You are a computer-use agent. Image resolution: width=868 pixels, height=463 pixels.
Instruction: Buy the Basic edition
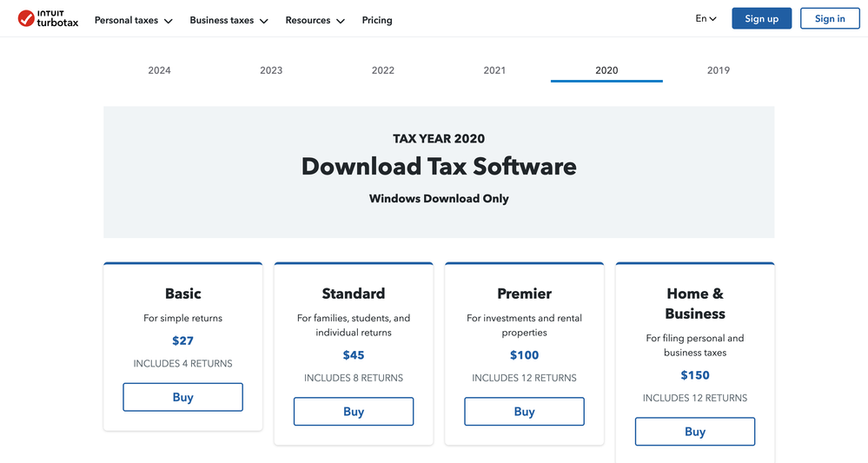pyautogui.click(x=182, y=397)
